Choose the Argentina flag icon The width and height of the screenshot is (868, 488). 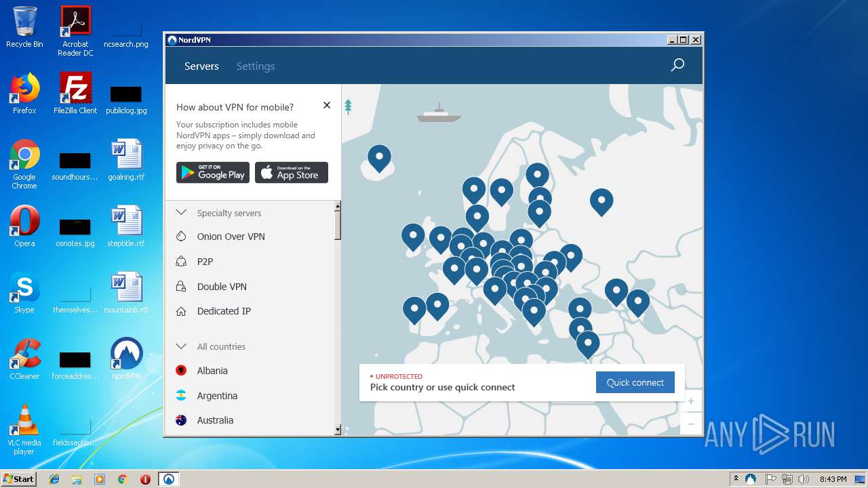point(181,395)
